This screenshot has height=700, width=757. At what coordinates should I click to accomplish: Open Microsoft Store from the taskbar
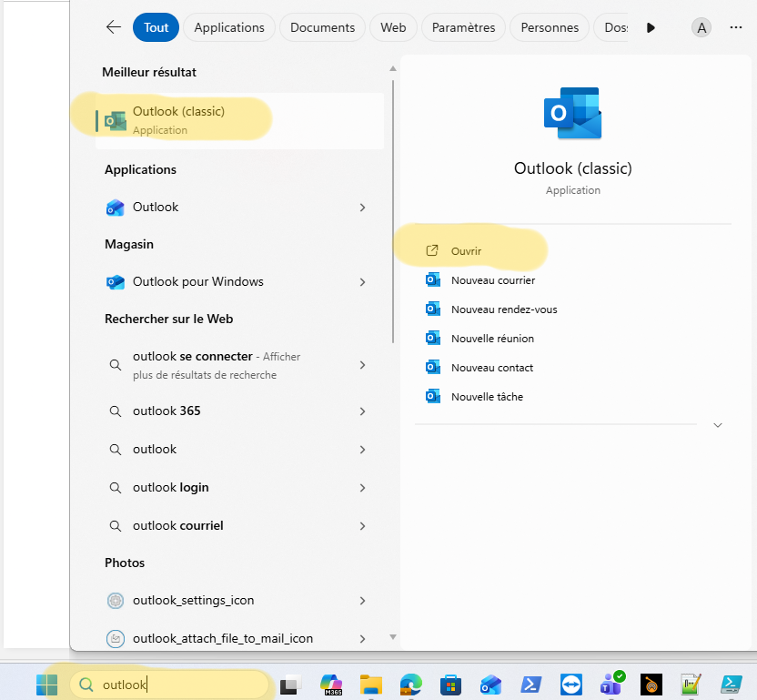(451, 685)
